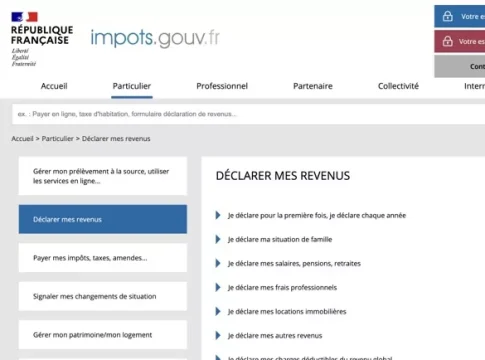Open the International tab at right edge
This screenshot has height=360, width=485.
(x=474, y=86)
